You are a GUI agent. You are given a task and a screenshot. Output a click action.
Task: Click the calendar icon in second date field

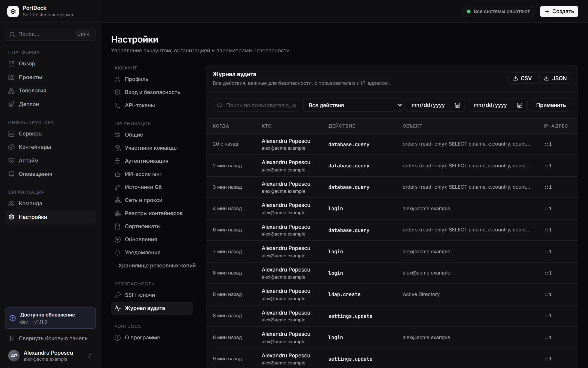click(519, 105)
